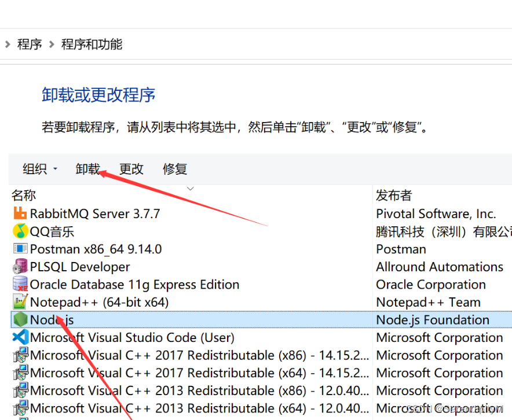Select the Oracle Database 11g icon
Screen dimensions: 512x420
pyautogui.click(x=19, y=284)
